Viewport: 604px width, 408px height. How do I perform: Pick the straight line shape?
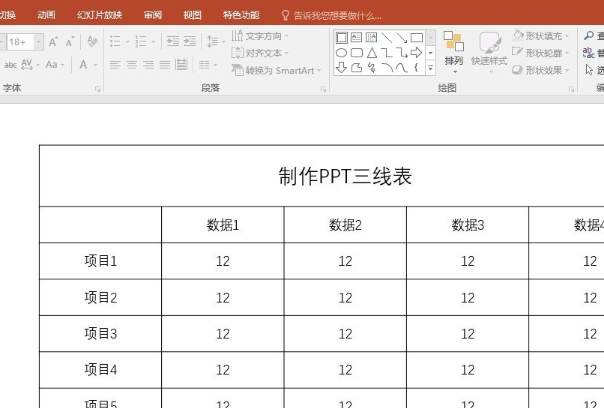pyautogui.click(x=386, y=37)
